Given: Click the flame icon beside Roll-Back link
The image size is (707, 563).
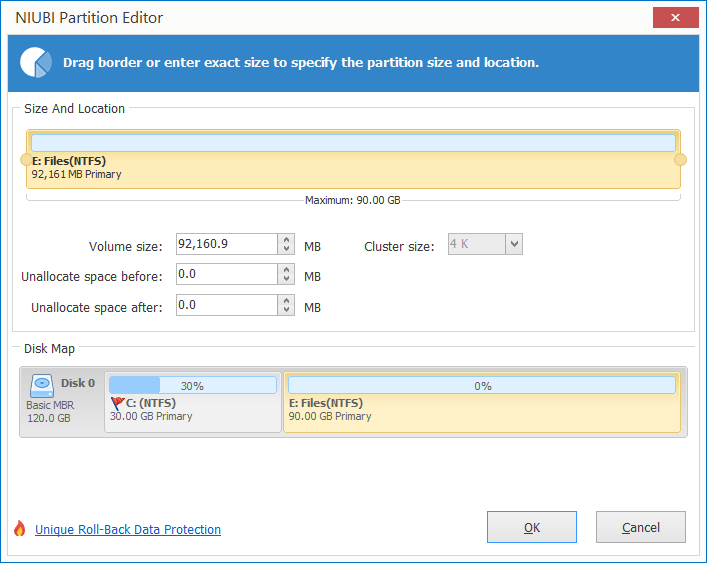Looking at the screenshot, I should click(x=19, y=528).
